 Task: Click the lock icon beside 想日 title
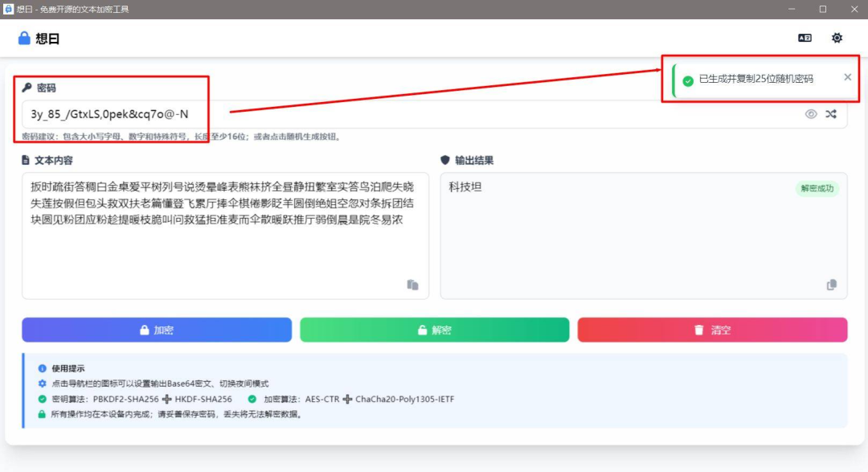[x=23, y=37]
